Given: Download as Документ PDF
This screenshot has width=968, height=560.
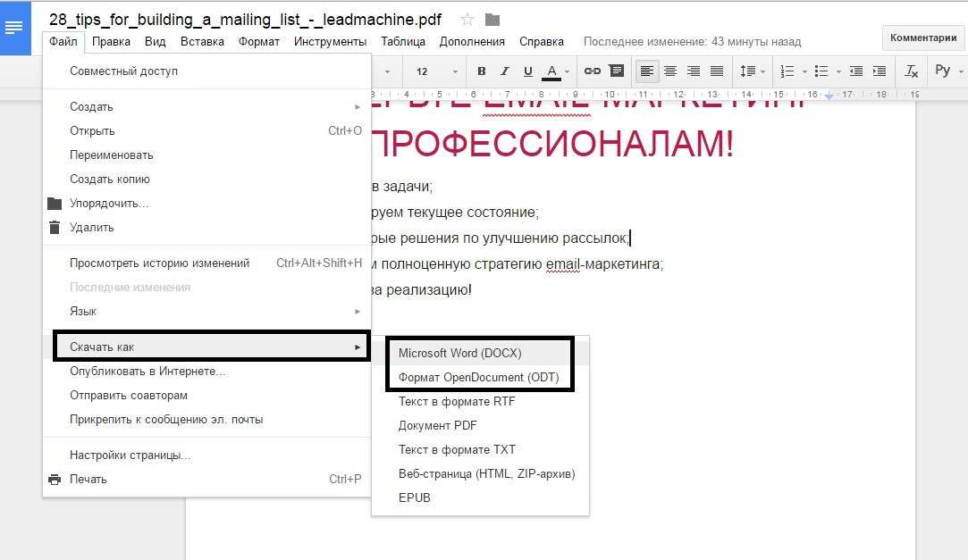Looking at the screenshot, I should point(480,425).
